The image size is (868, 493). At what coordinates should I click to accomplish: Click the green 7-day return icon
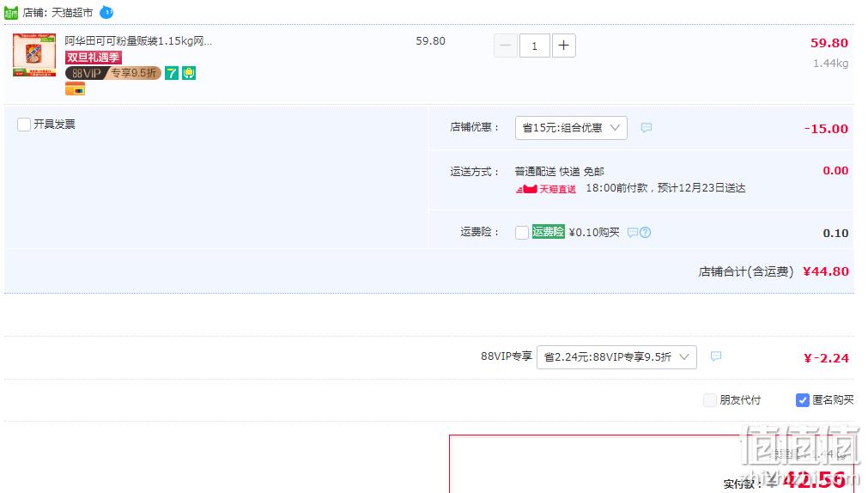click(x=172, y=72)
